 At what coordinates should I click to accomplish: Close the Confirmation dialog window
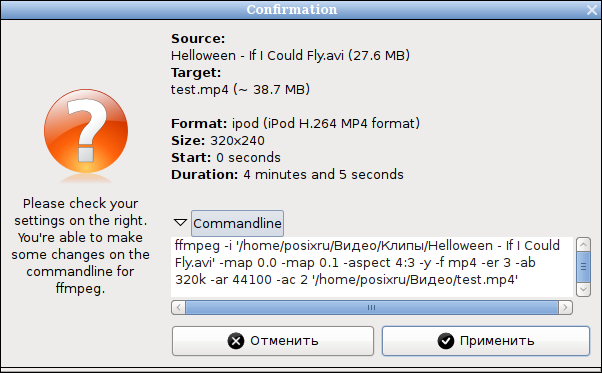coord(592,10)
